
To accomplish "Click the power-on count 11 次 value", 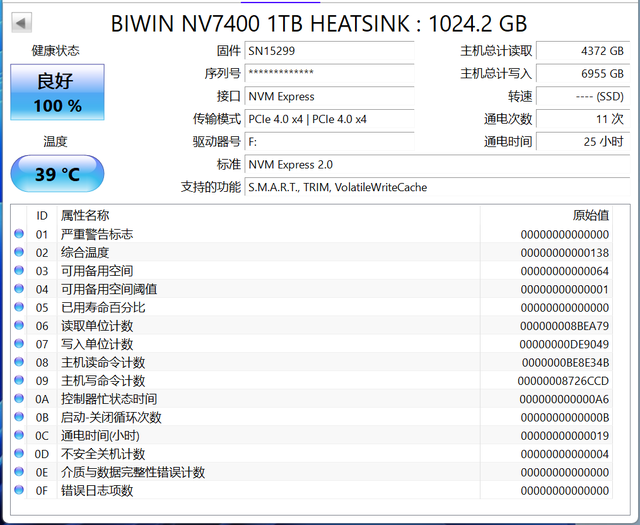I will (x=583, y=119).
